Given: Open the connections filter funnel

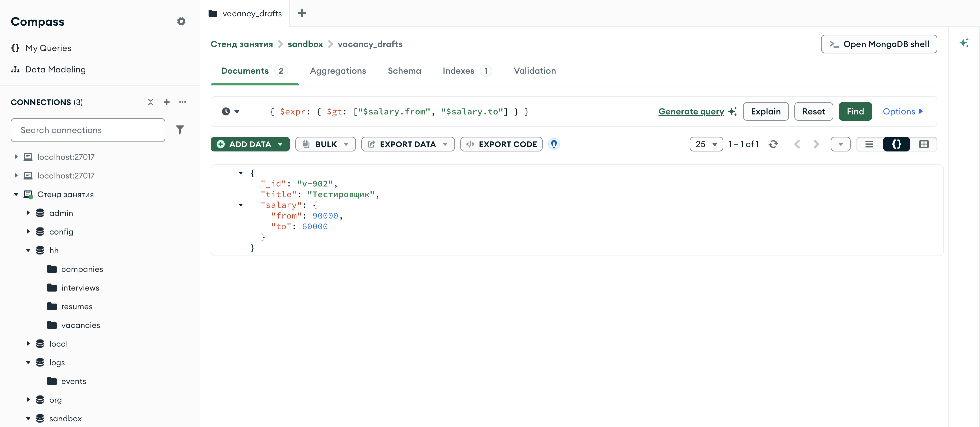Looking at the screenshot, I should [x=180, y=130].
